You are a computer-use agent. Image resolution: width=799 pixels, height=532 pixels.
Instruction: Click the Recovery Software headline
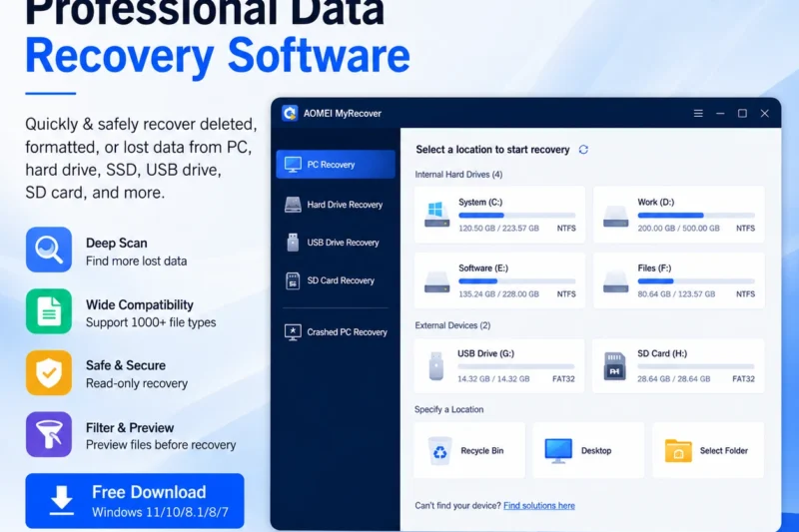(218, 55)
